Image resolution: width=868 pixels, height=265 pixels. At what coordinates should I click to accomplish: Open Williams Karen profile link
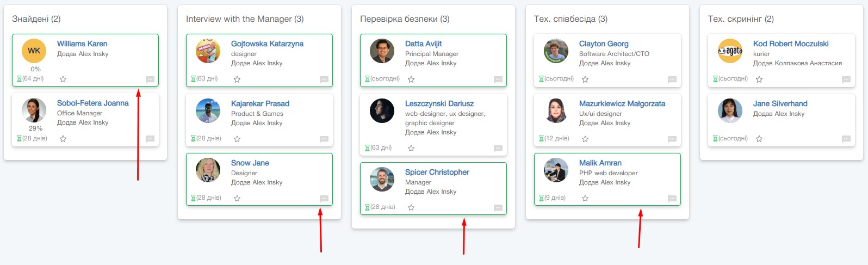click(x=82, y=44)
